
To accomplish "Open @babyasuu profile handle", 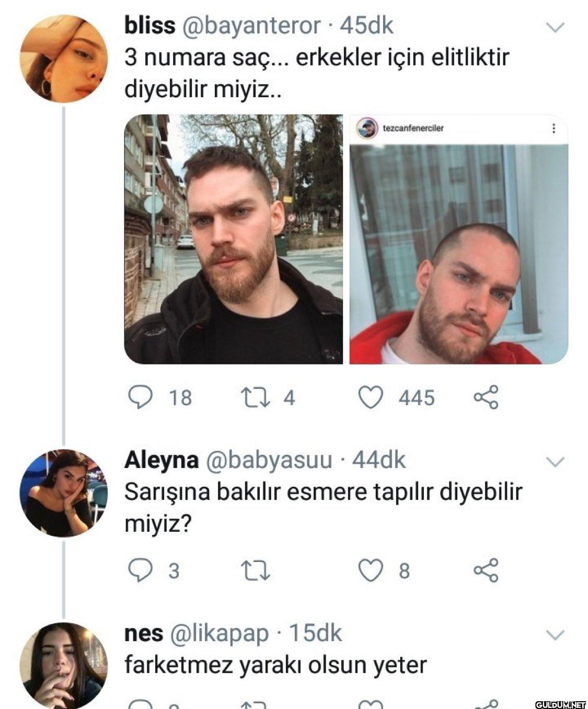I will pos(269,460).
